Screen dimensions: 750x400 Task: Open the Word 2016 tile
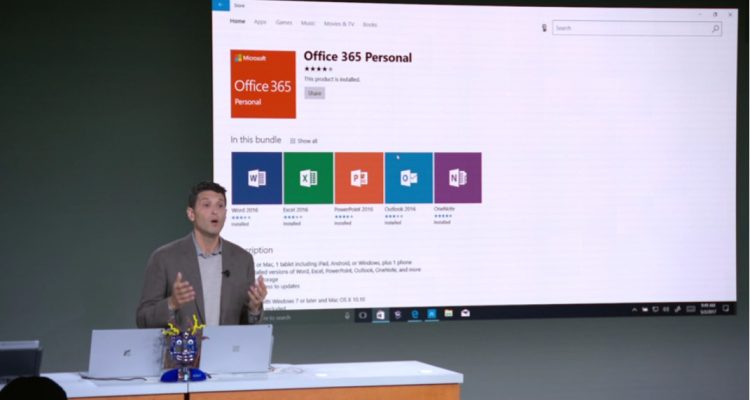pos(257,178)
